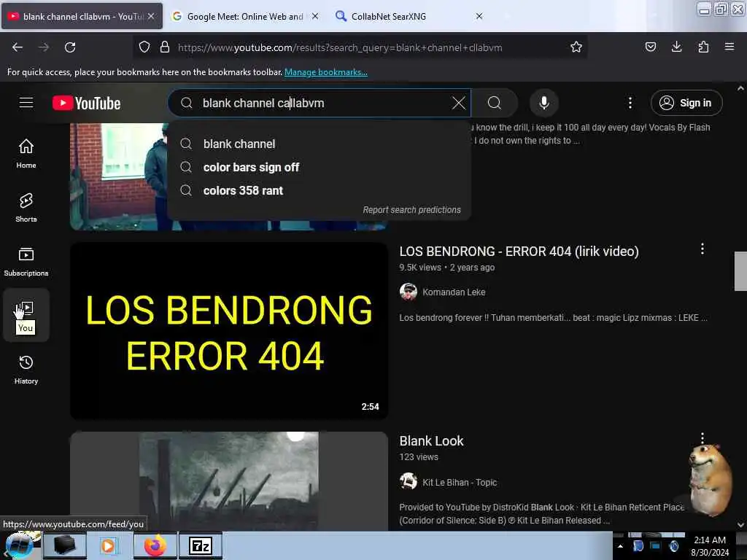Screen dimensions: 747x560
Task: Go back with the browser back arrow
Action: [x=18, y=47]
